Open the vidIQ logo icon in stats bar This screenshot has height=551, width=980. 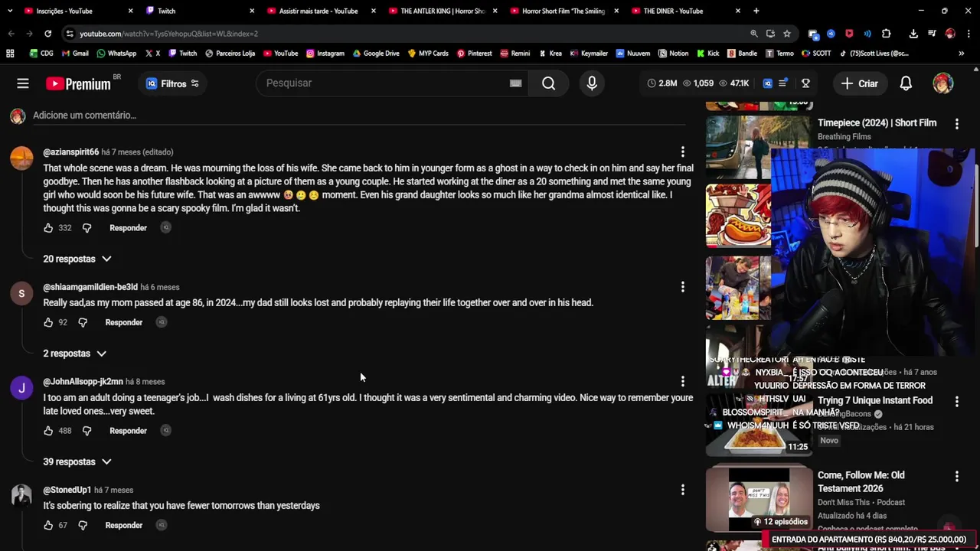[768, 83]
